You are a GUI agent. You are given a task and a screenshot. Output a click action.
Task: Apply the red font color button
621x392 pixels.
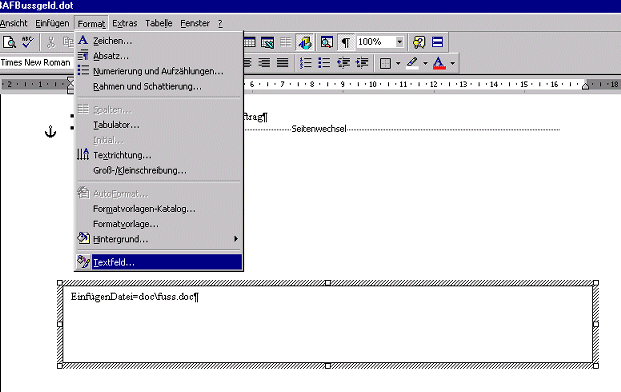(x=439, y=63)
